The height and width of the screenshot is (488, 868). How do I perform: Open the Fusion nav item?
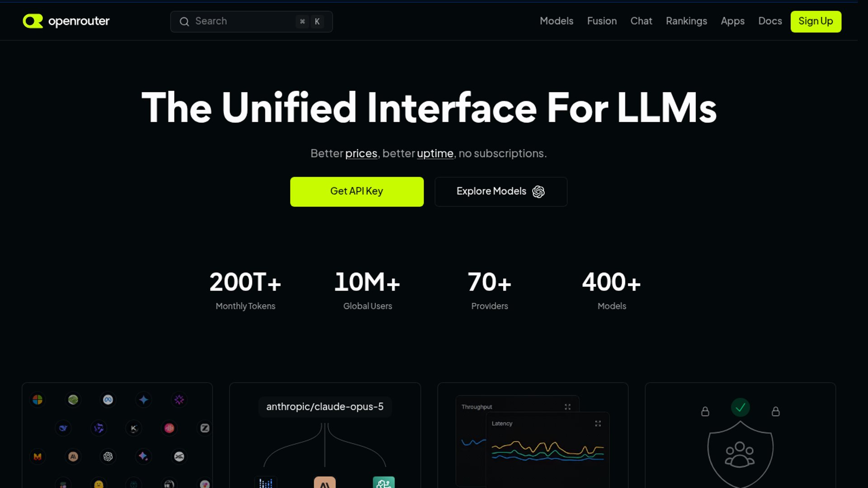pos(602,21)
